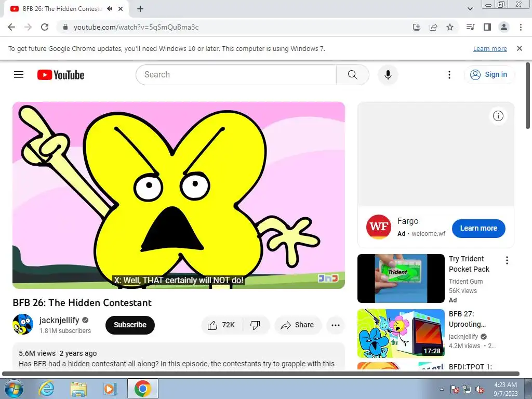
Task: Focus the YouTube Search field
Action: pyautogui.click(x=236, y=75)
